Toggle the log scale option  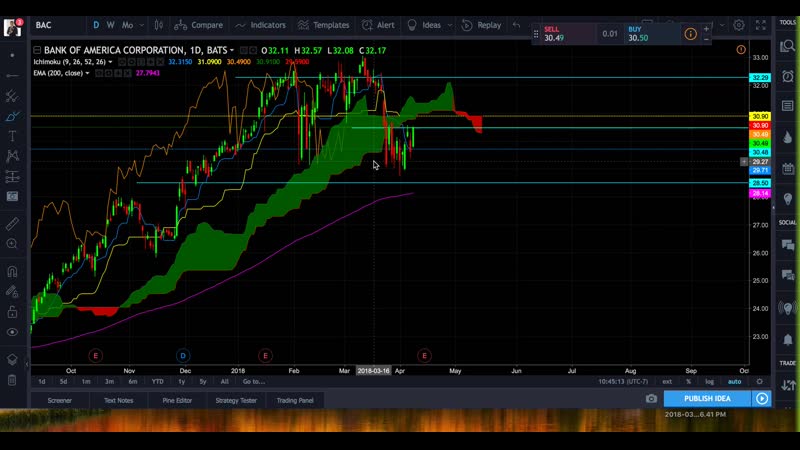[x=709, y=382]
